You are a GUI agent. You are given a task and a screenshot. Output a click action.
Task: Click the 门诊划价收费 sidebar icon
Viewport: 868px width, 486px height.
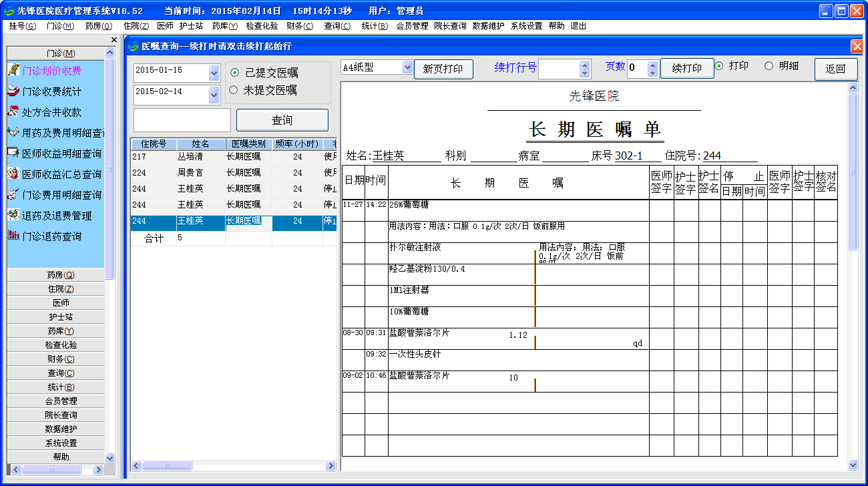13,70
